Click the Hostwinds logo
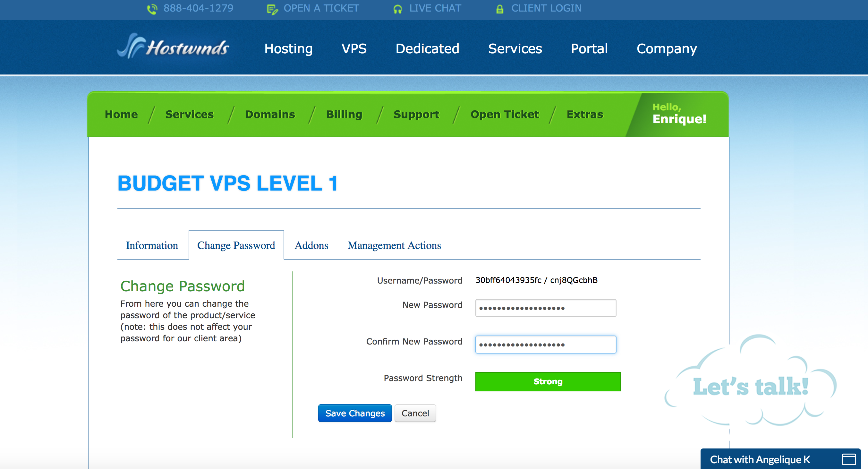 (x=173, y=46)
